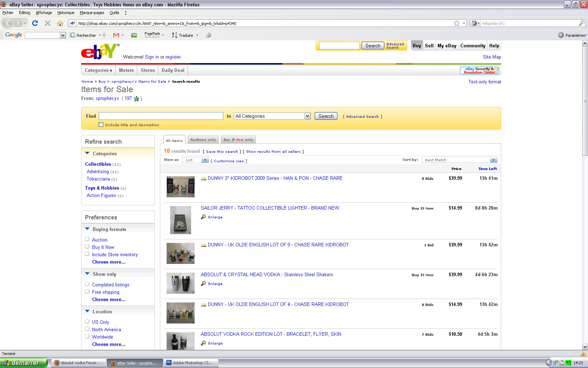Open the Marque-pages menu

92,13
